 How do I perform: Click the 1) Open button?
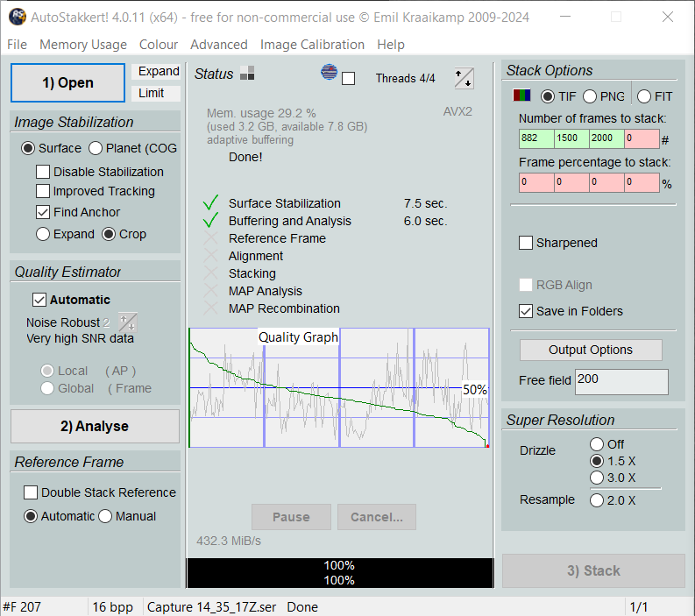tap(67, 83)
